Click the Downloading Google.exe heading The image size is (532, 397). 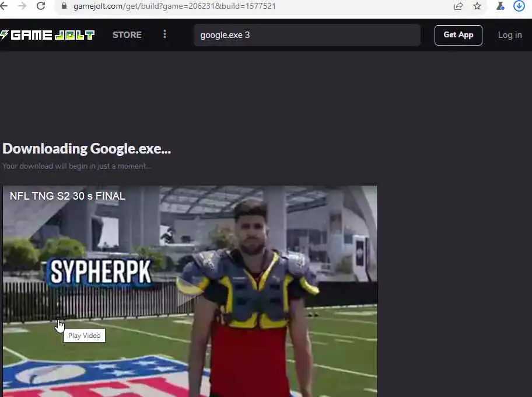point(86,149)
